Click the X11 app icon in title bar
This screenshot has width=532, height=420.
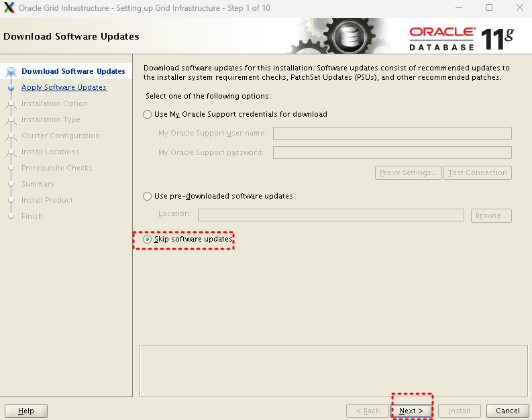pyautogui.click(x=9, y=7)
